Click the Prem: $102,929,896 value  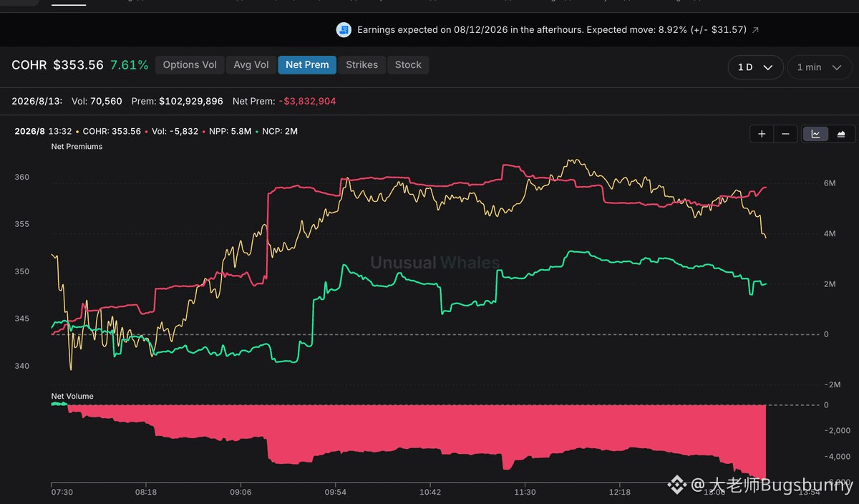(178, 101)
